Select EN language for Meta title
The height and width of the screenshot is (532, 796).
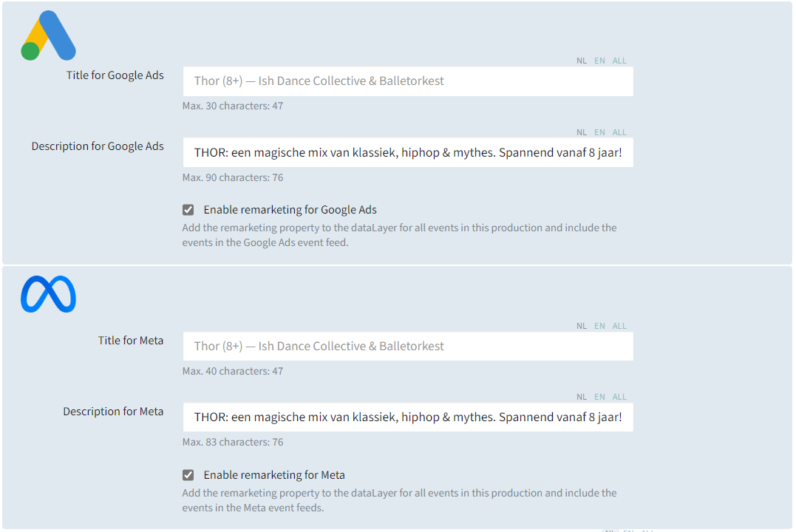click(x=599, y=325)
